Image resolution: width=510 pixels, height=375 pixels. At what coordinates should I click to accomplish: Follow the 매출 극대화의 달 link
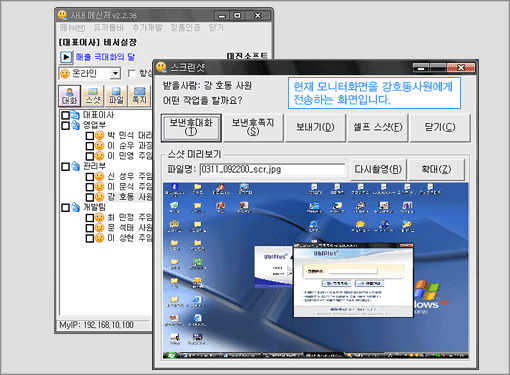click(x=105, y=57)
